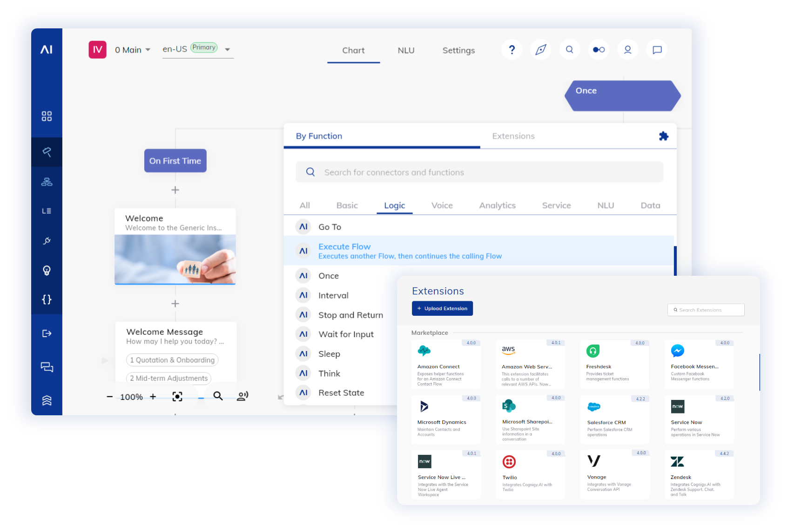Add node via plus below On First Time
Screen dimensions: 788x532
(x=175, y=190)
